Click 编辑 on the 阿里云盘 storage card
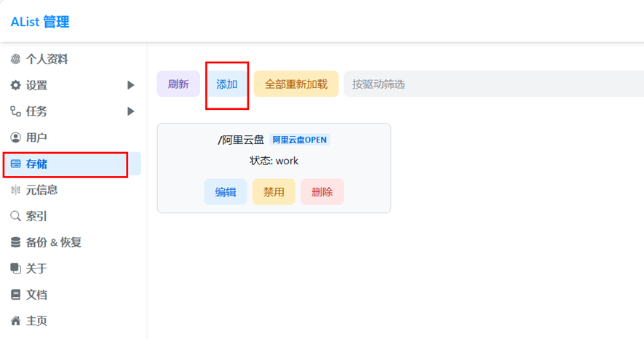The image size is (644, 339). (x=226, y=191)
